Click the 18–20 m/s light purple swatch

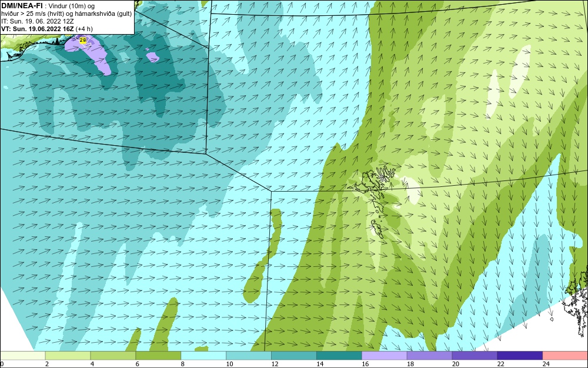[429, 356]
